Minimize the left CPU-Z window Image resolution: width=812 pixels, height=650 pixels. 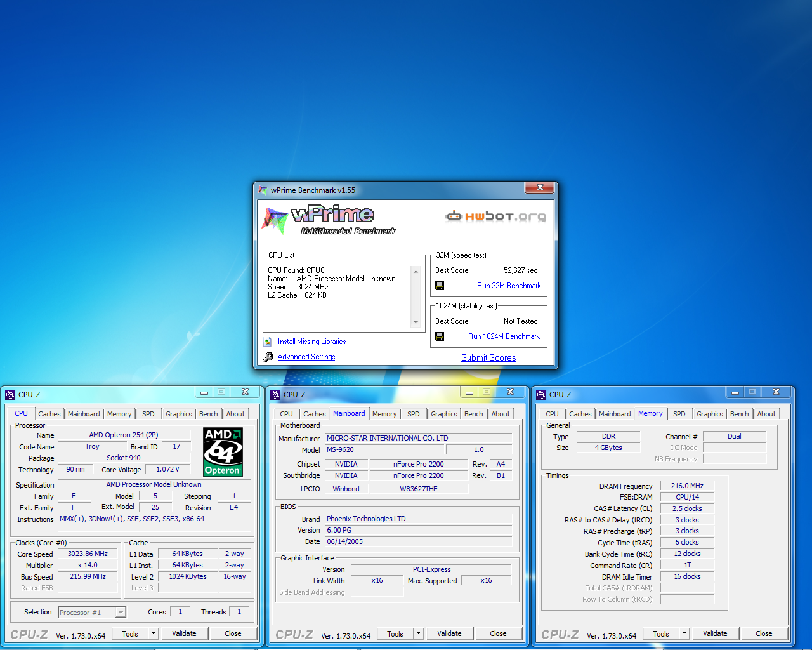(204, 392)
